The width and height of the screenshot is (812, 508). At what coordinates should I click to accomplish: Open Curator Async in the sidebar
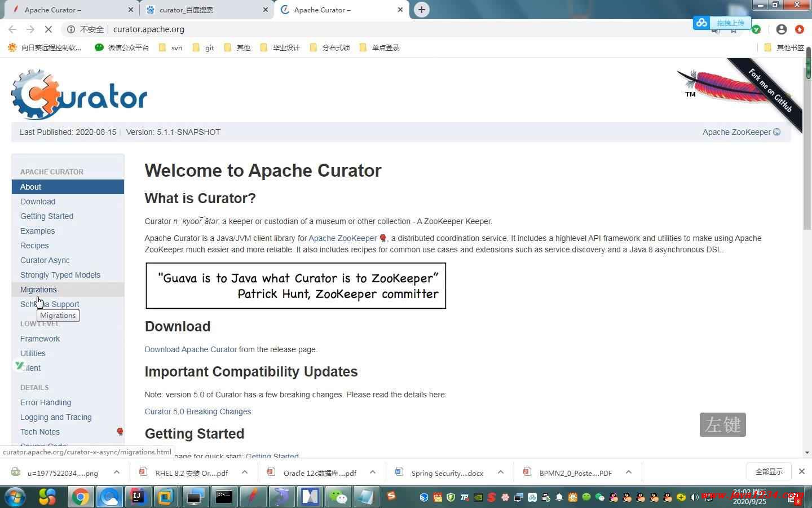click(x=45, y=260)
